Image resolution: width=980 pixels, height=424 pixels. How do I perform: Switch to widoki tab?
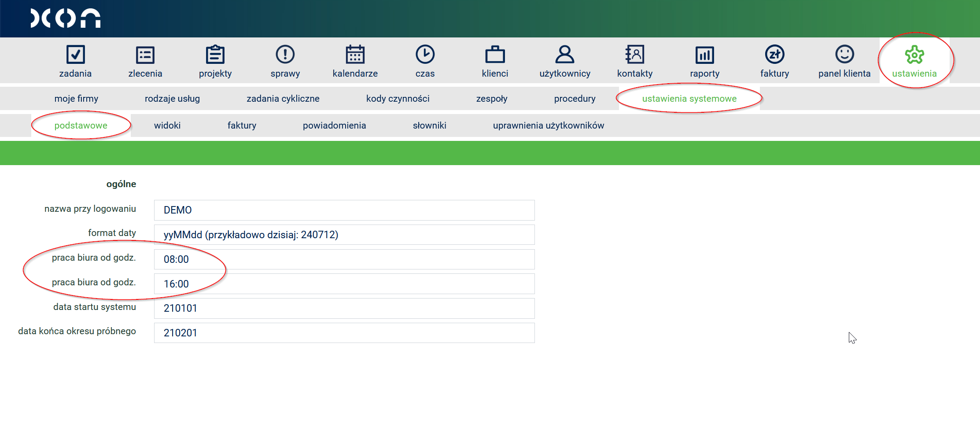click(167, 125)
